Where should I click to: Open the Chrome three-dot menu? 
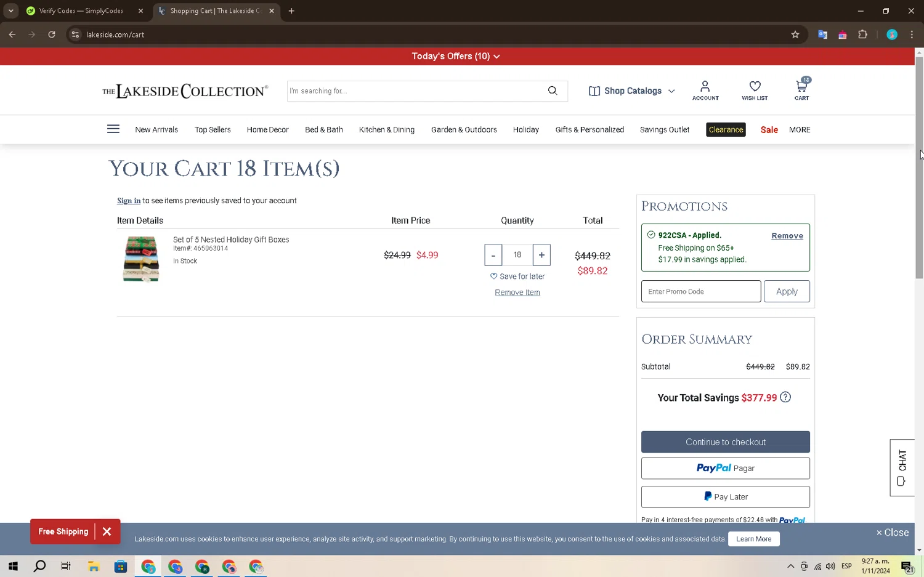(912, 34)
